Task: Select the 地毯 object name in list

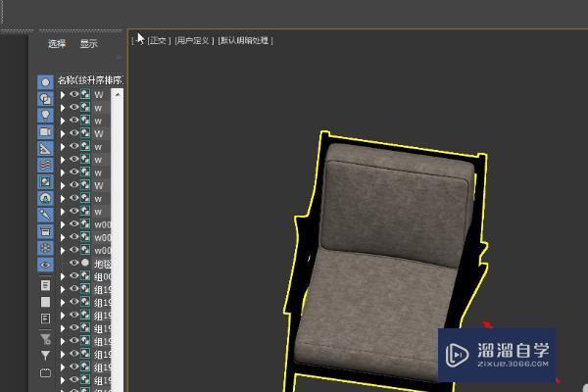Action: [x=102, y=264]
